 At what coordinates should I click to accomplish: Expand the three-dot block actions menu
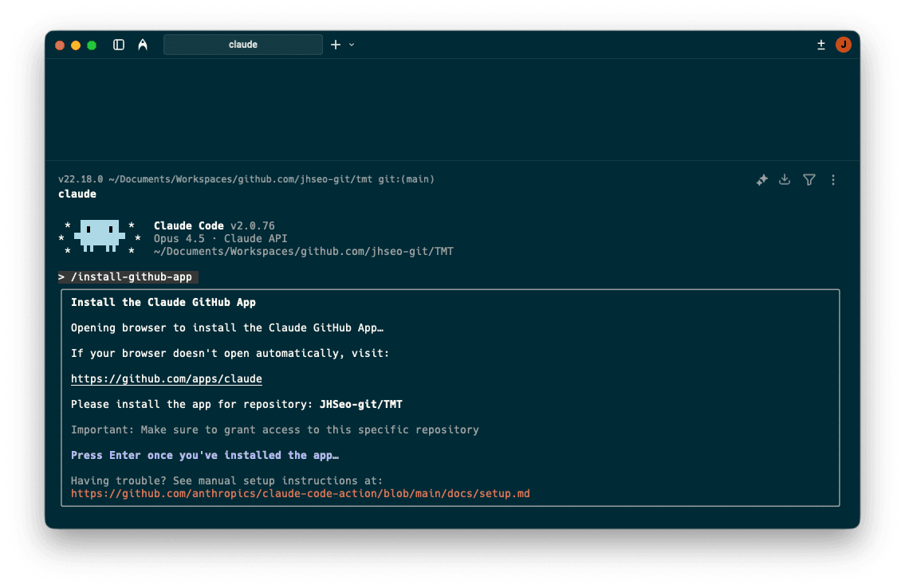tap(833, 180)
